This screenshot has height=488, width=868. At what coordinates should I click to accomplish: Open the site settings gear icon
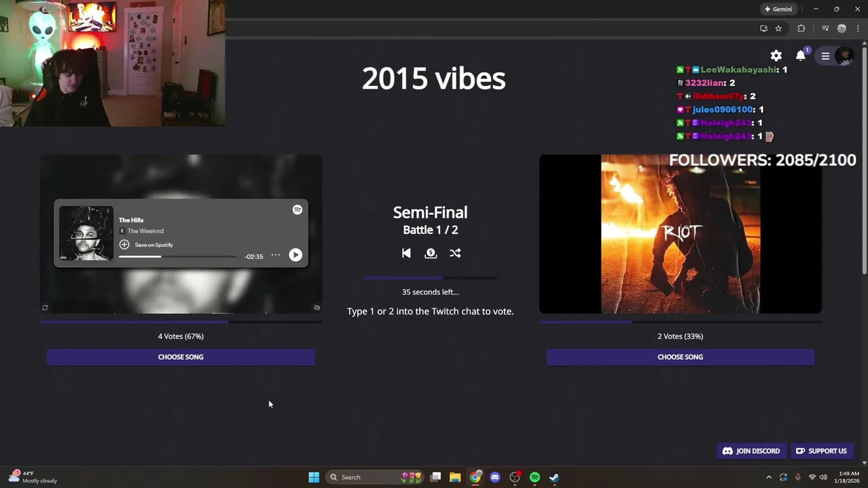(x=776, y=56)
